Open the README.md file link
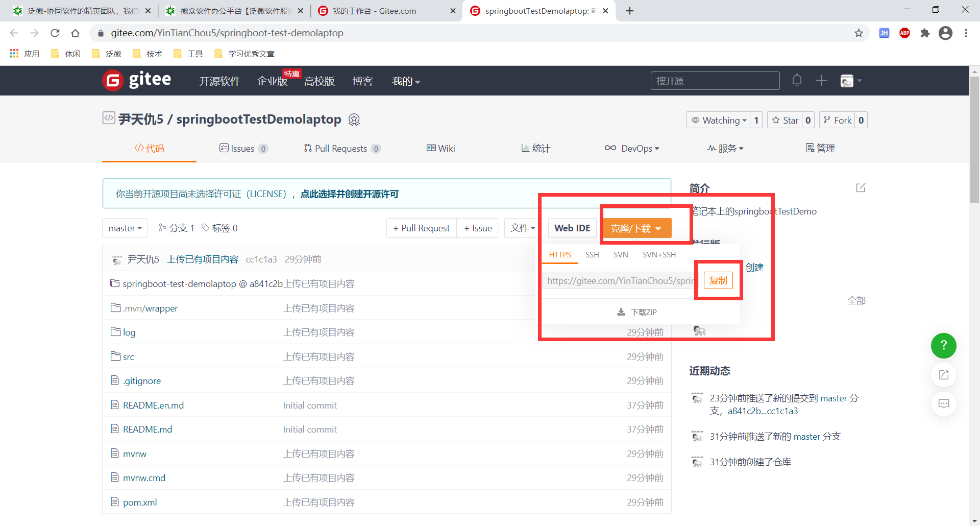The image size is (980, 526). click(x=147, y=429)
